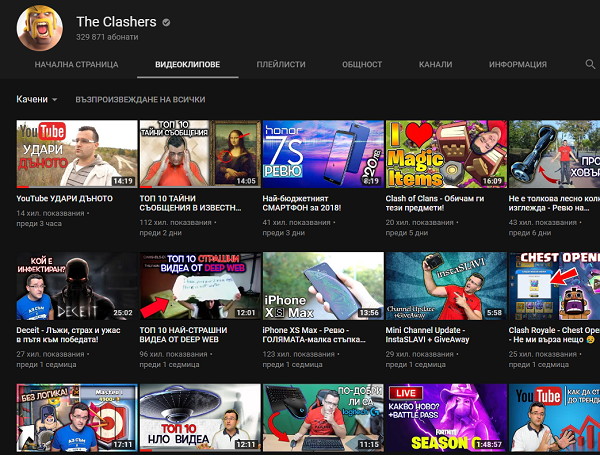This screenshot has height=455, width=600.
Task: Open the iPhone XS Max thumbnail
Action: (322, 285)
